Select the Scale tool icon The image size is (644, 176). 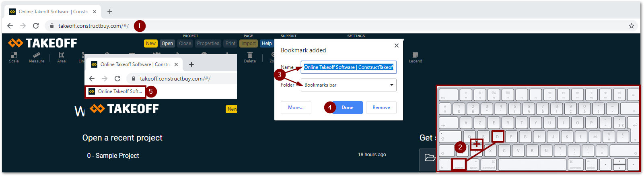click(x=14, y=55)
